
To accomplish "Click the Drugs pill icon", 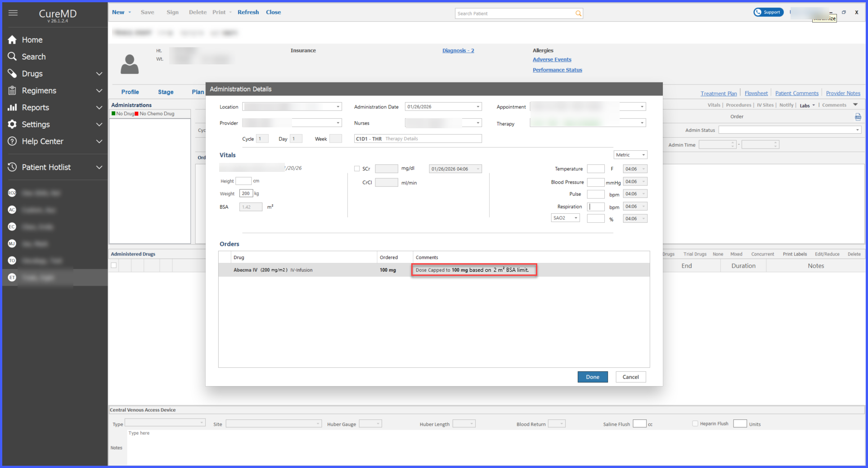I will pyautogui.click(x=12, y=73).
